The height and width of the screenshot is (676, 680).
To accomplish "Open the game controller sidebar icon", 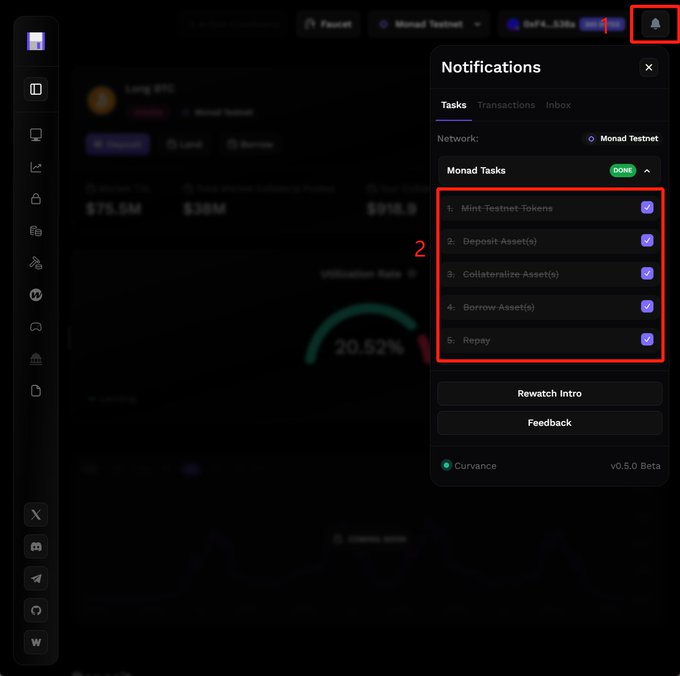I will click(x=36, y=327).
